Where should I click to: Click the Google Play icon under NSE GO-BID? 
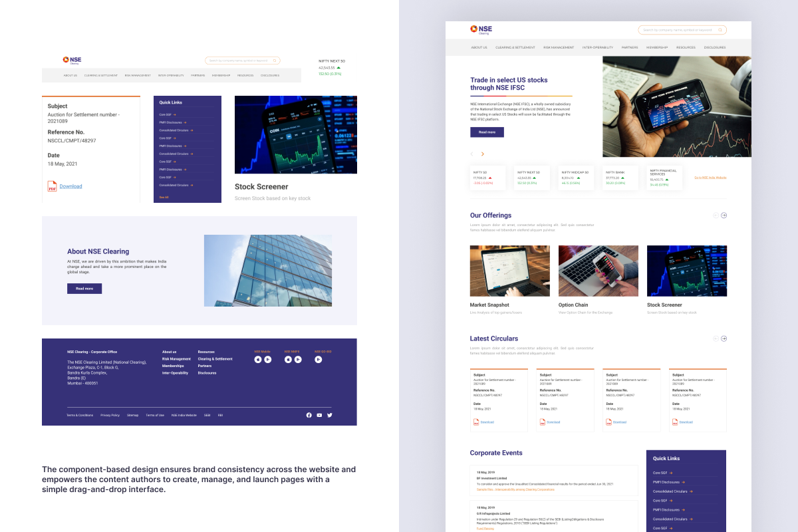(x=318, y=360)
